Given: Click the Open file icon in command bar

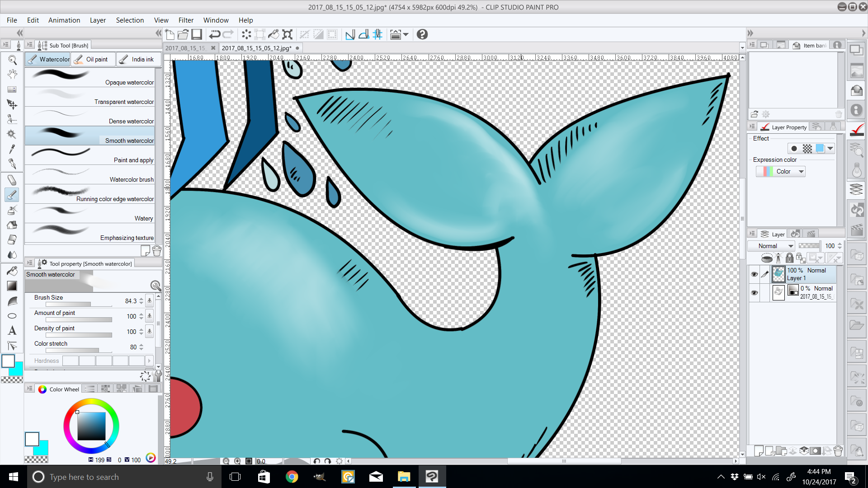Looking at the screenshot, I should click(183, 34).
